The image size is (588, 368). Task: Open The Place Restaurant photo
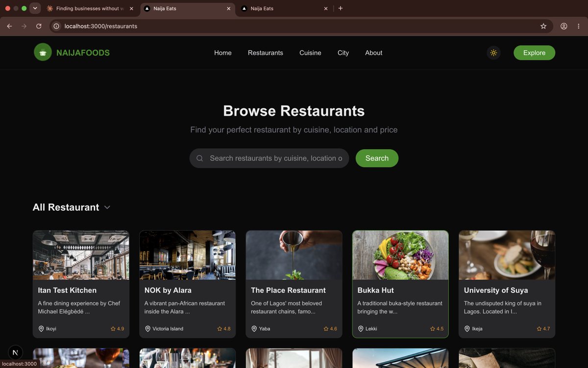[294, 255]
